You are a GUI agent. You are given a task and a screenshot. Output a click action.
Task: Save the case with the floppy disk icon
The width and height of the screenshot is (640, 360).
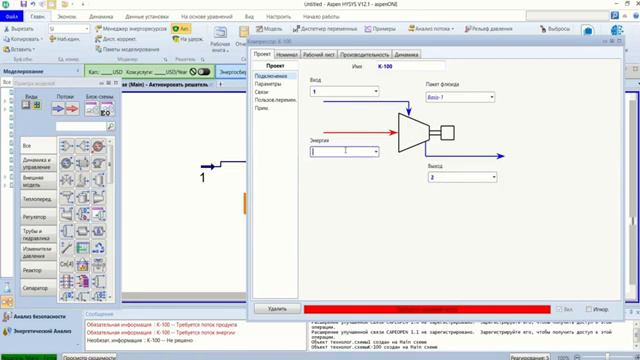24,4
